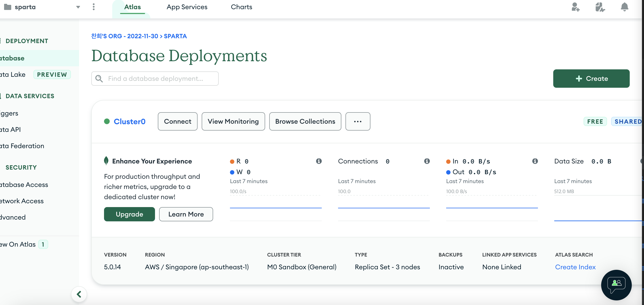The width and height of the screenshot is (644, 305).
Task: Open Data Federation in the sidebar
Action: pyautogui.click(x=22, y=146)
